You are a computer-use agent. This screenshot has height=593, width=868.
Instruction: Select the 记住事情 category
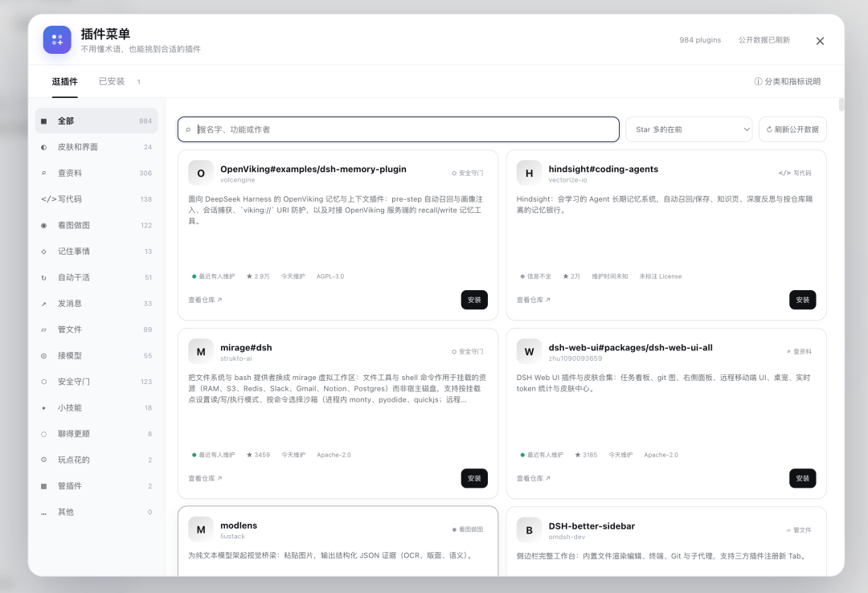pos(96,251)
